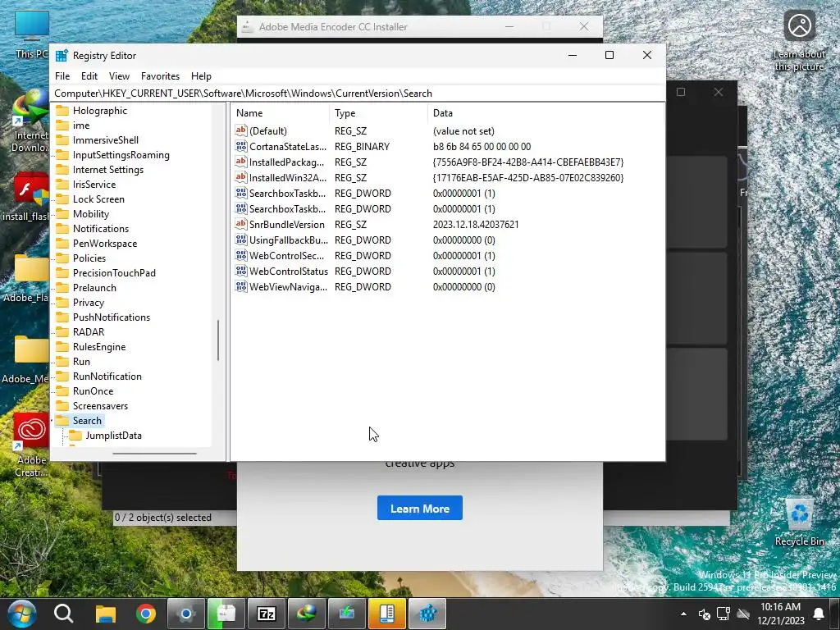Select the Notifications key folder icon
The height and width of the screenshot is (630, 840).
[x=62, y=229]
